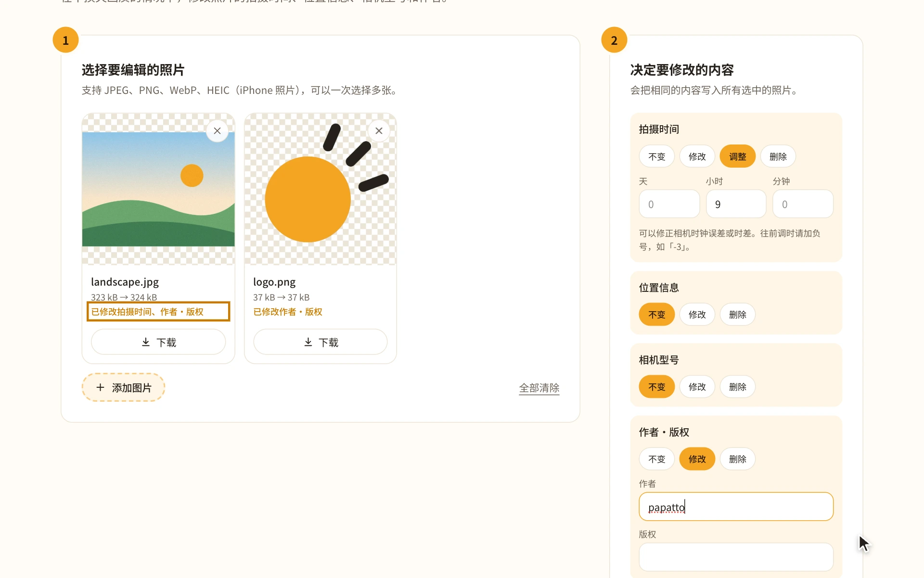Image resolution: width=924 pixels, height=578 pixels.
Task: Download logo.png using 下载 button
Action: tap(321, 342)
